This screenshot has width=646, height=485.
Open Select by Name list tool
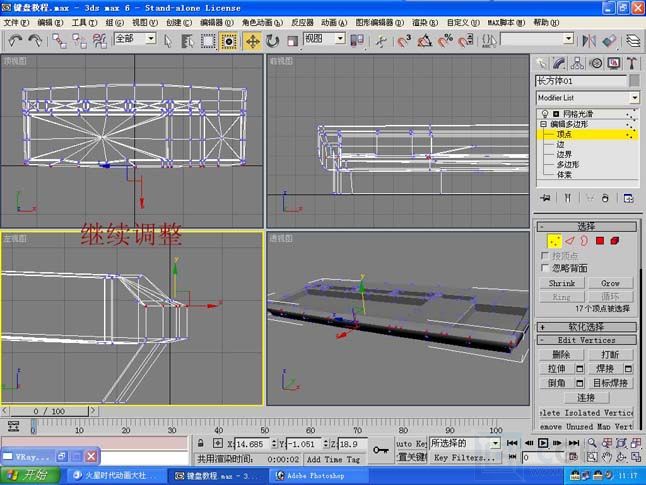pos(187,41)
